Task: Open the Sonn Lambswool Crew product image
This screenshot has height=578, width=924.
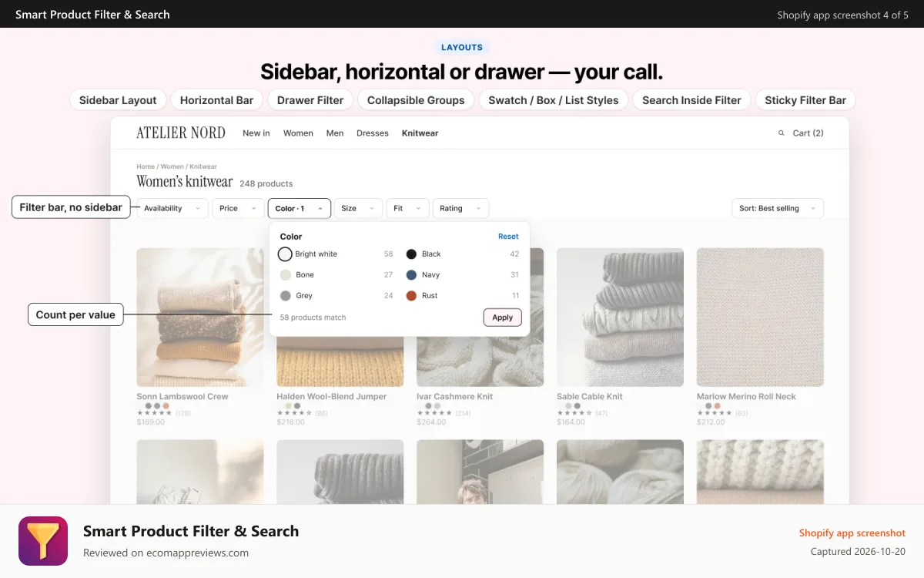Action: [x=200, y=317]
